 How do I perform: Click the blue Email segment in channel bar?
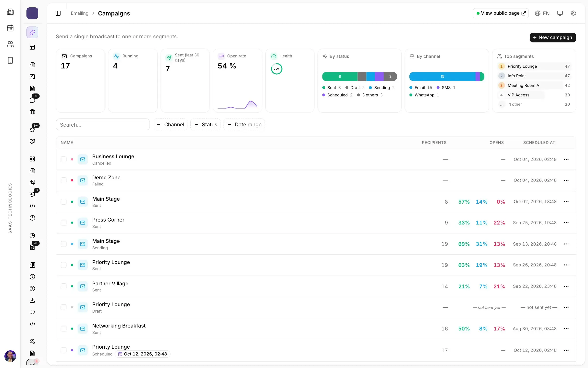(x=442, y=77)
